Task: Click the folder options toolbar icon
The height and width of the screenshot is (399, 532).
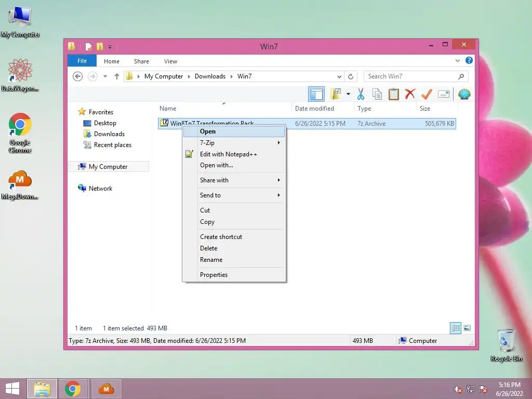Action: point(336,94)
